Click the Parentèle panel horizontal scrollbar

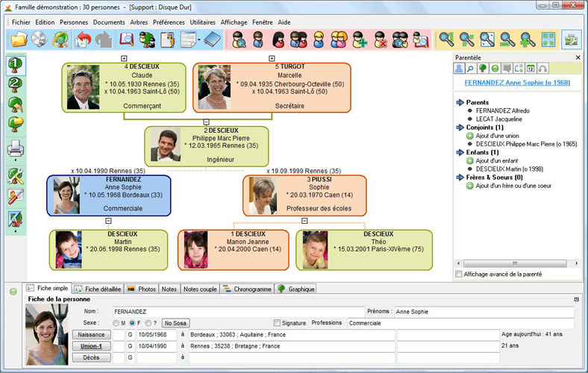[517, 263]
